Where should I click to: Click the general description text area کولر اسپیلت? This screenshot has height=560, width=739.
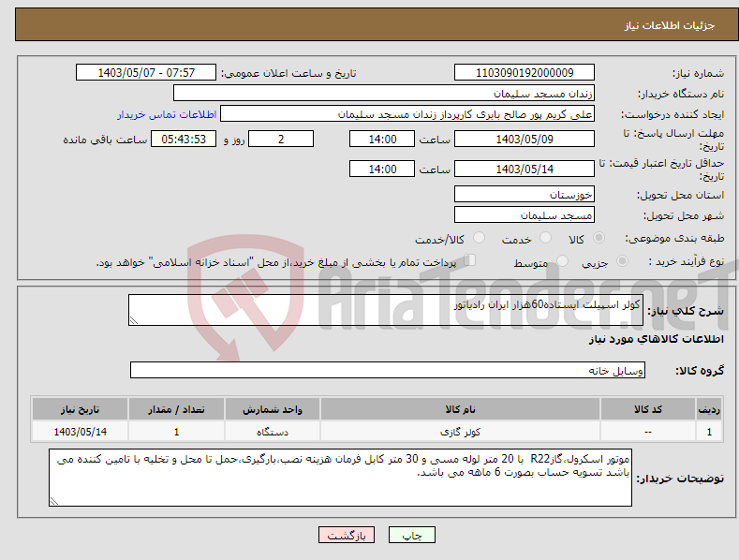point(386,310)
